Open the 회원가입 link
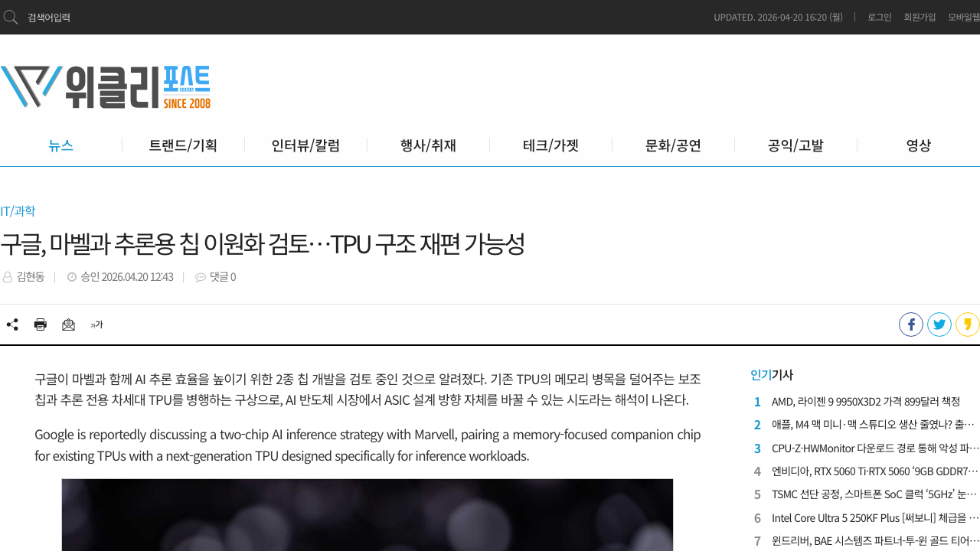The width and height of the screenshot is (980, 551). tap(920, 17)
